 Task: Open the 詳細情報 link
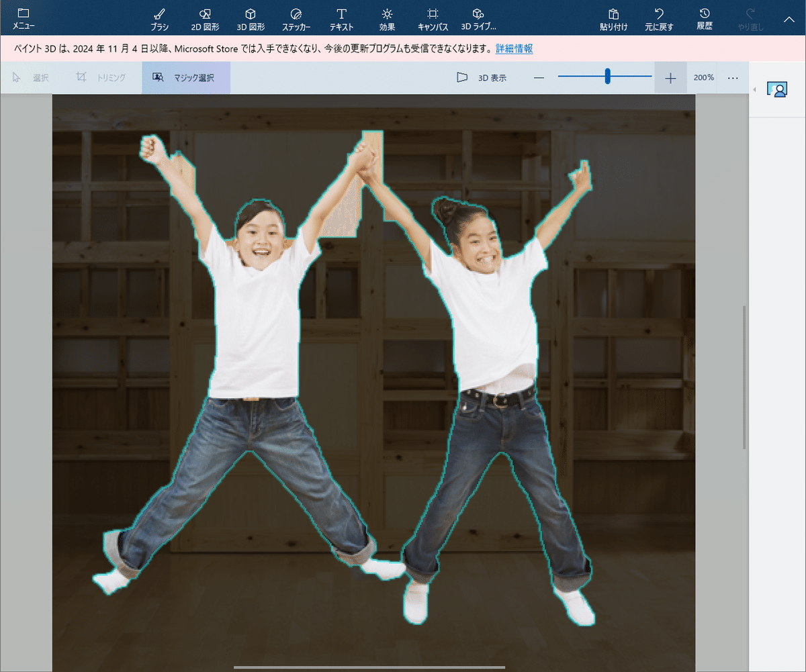(x=514, y=48)
